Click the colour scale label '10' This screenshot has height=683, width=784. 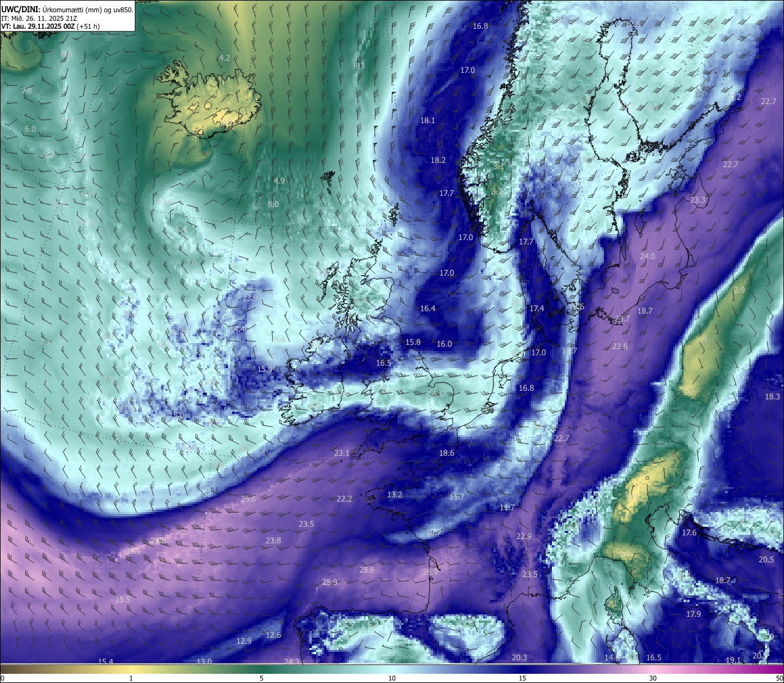[392, 678]
